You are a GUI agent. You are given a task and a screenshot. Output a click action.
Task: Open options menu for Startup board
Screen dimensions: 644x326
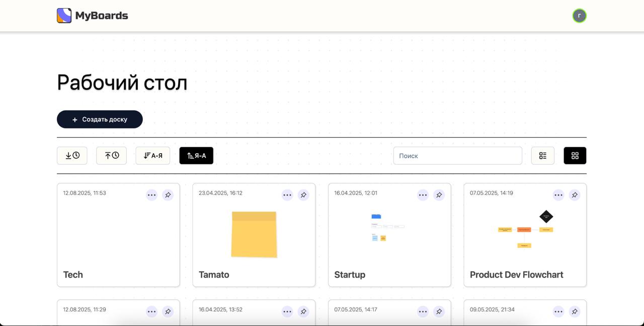[423, 195]
